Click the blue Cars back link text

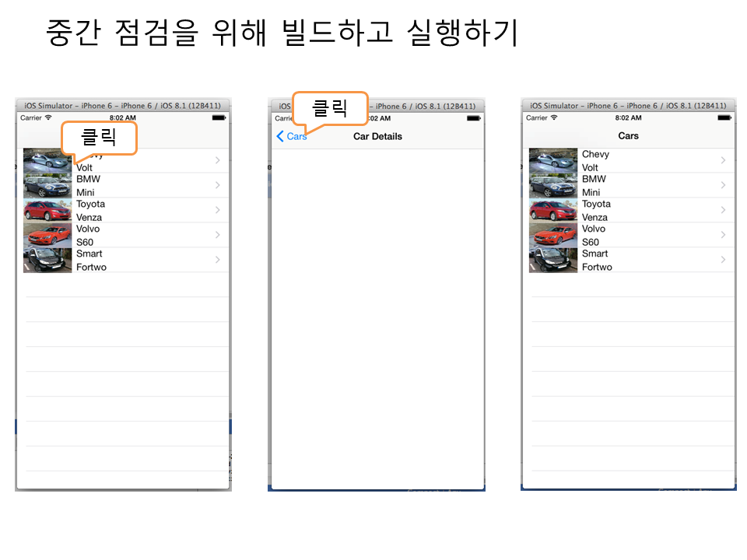tap(296, 137)
